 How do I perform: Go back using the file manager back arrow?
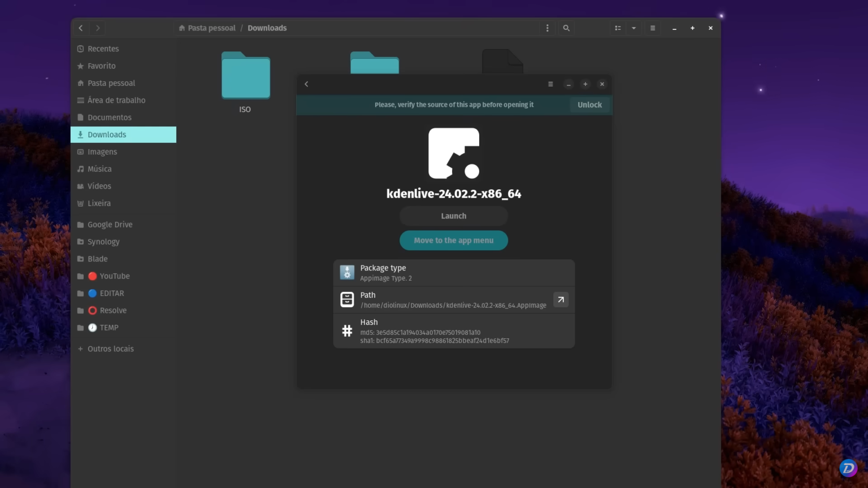click(x=81, y=28)
